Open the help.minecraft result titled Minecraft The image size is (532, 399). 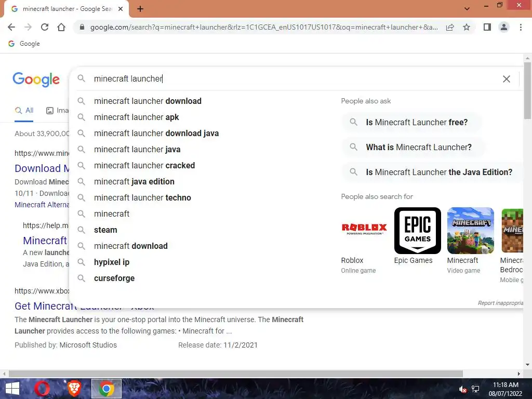coord(45,241)
